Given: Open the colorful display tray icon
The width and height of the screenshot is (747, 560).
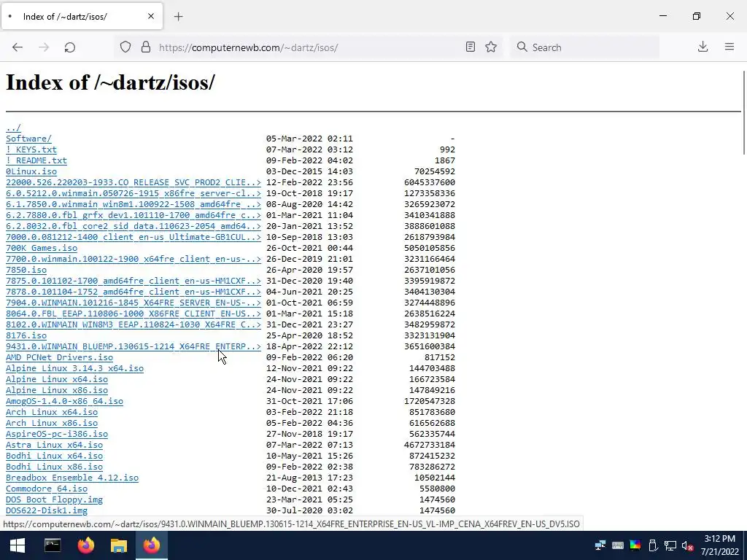Looking at the screenshot, I should 635,545.
